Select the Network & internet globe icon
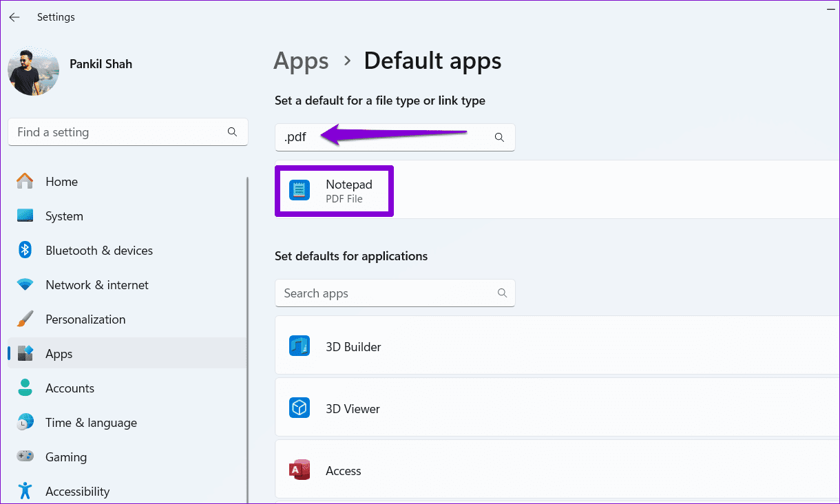The image size is (840, 504). coord(25,284)
